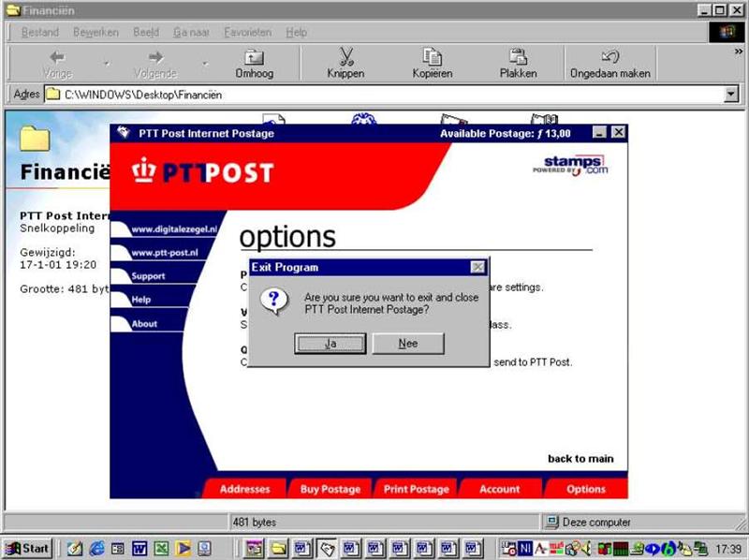Click the 17:39 system clock
Image resolution: width=749 pixels, height=560 pixels.
tap(728, 549)
